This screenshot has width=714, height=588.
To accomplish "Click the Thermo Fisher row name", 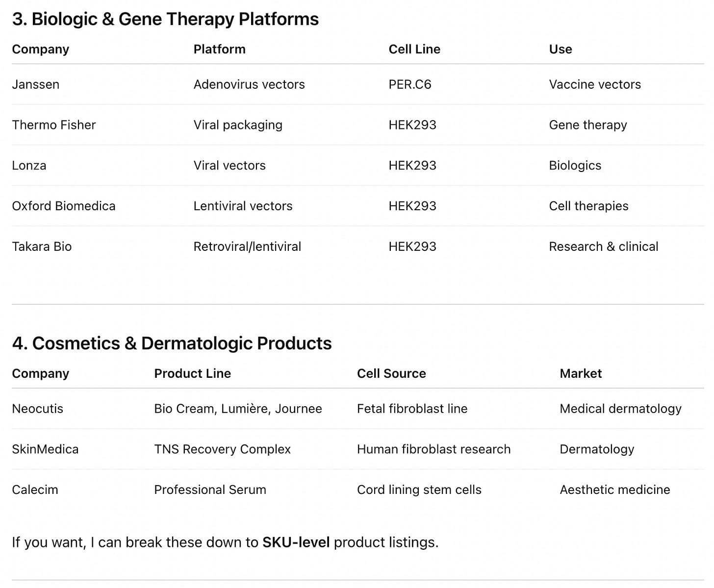I will pyautogui.click(x=54, y=125).
